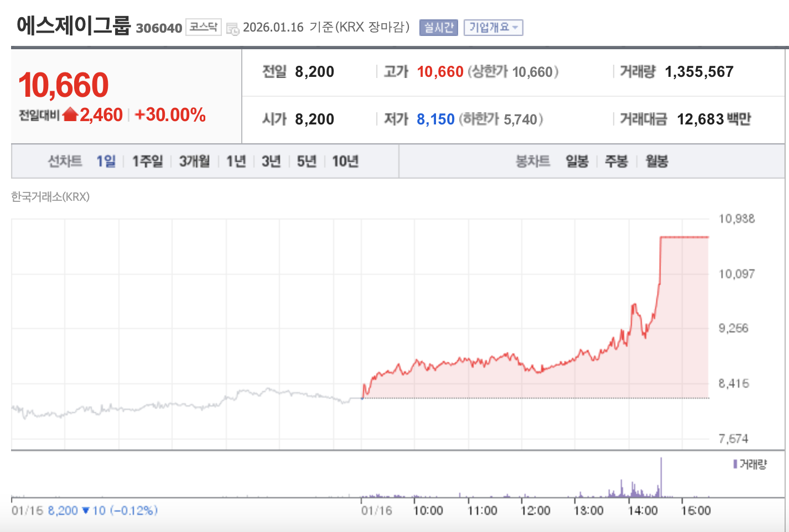Select the 3개월 line chart tab
Screen dimensions: 789x532
coord(195,161)
